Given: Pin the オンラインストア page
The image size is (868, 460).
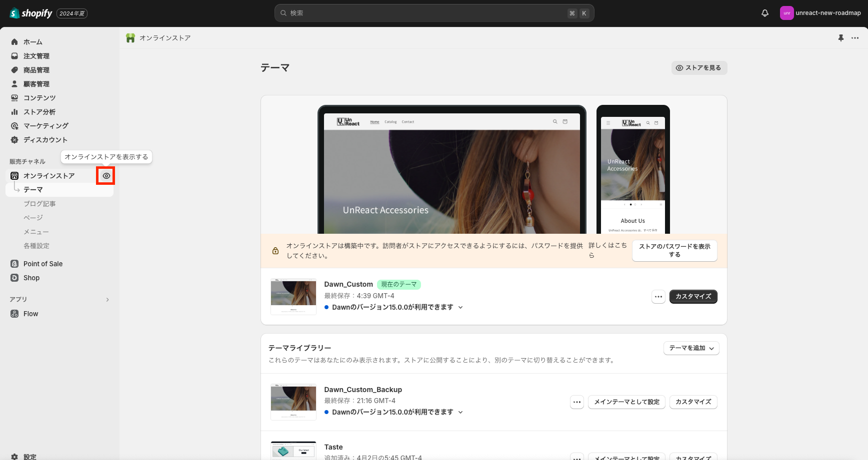Looking at the screenshot, I should (841, 37).
